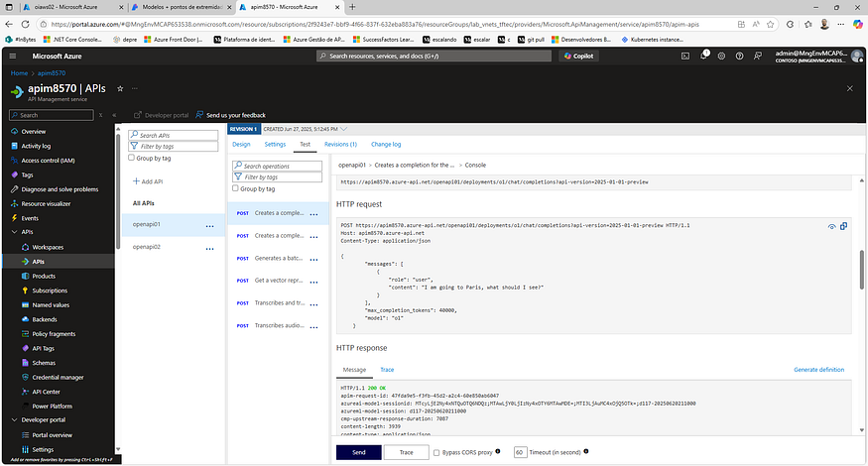
Task: Click the Send button
Action: pos(359,453)
